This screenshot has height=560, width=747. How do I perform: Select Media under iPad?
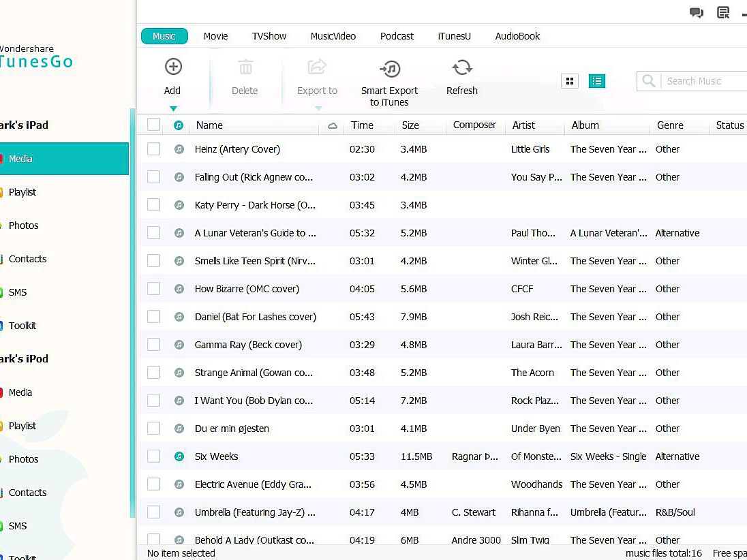pyautogui.click(x=64, y=159)
